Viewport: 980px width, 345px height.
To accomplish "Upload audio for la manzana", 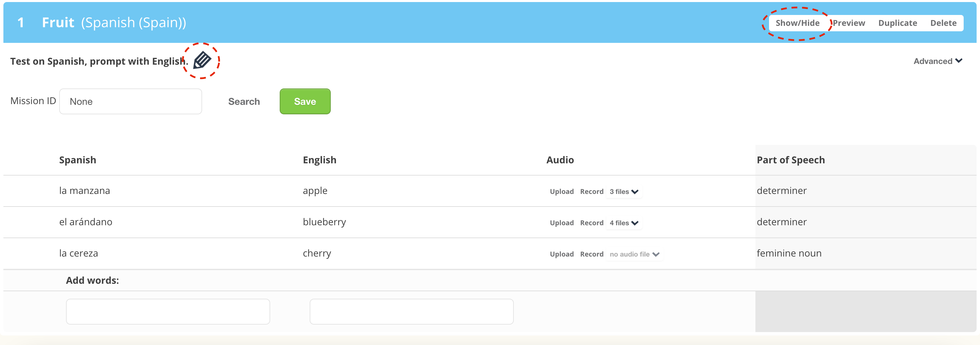I will pyautogui.click(x=561, y=192).
